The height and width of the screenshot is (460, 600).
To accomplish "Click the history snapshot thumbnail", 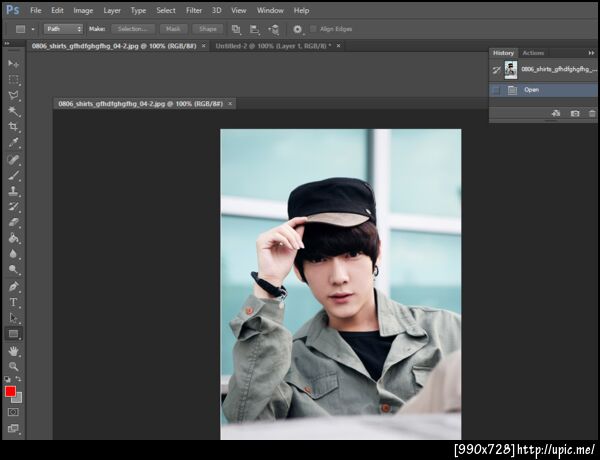I will [511, 70].
